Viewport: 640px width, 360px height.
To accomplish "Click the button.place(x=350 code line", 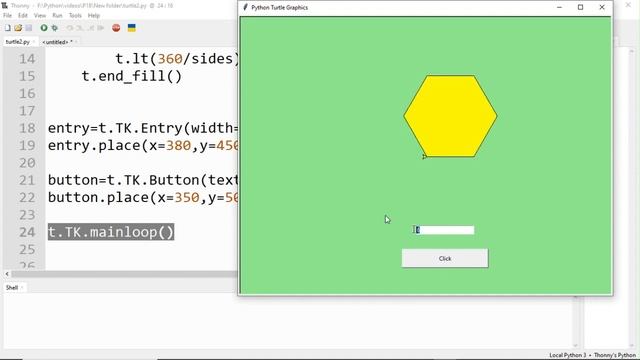I will (x=142, y=198).
